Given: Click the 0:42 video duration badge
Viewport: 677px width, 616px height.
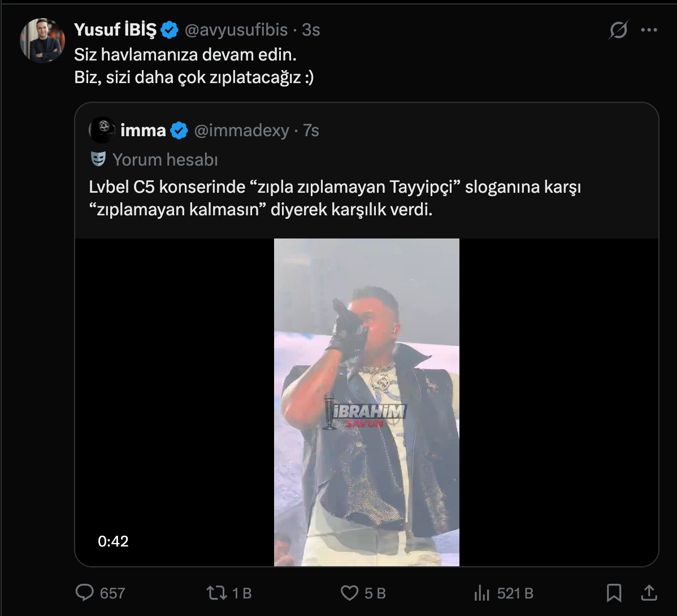Looking at the screenshot, I should click(113, 541).
